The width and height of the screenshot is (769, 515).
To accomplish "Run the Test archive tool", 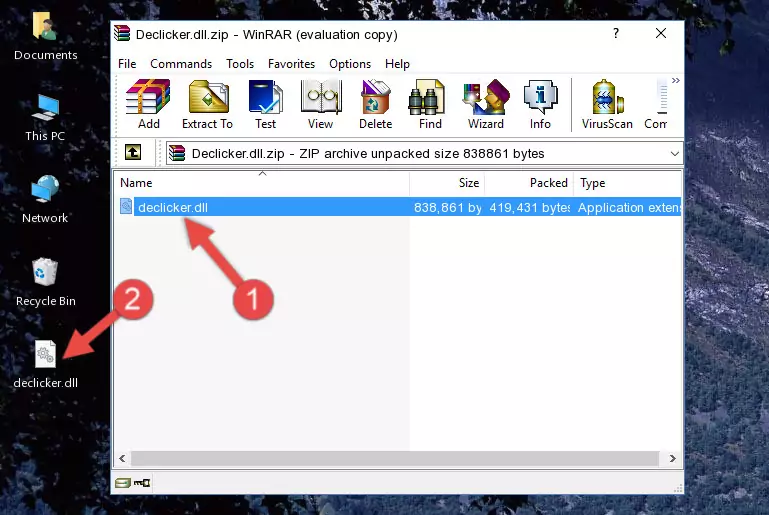I will pos(265,104).
